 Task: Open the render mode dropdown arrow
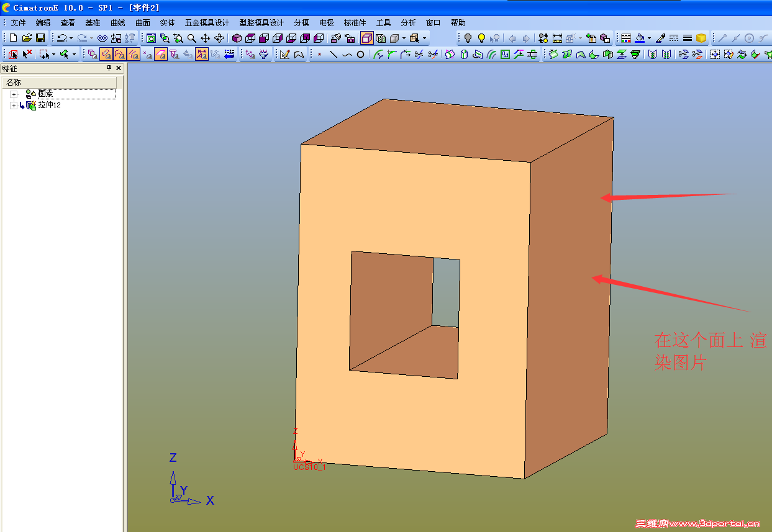point(404,38)
